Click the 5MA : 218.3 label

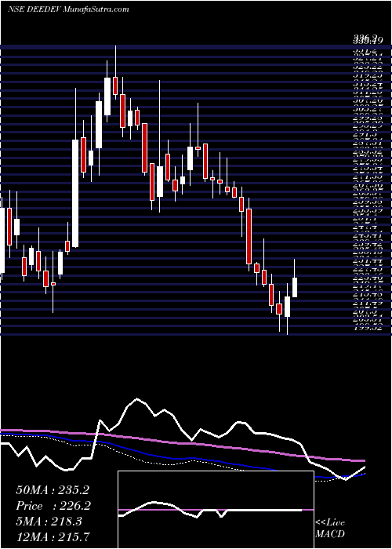(x=49, y=522)
